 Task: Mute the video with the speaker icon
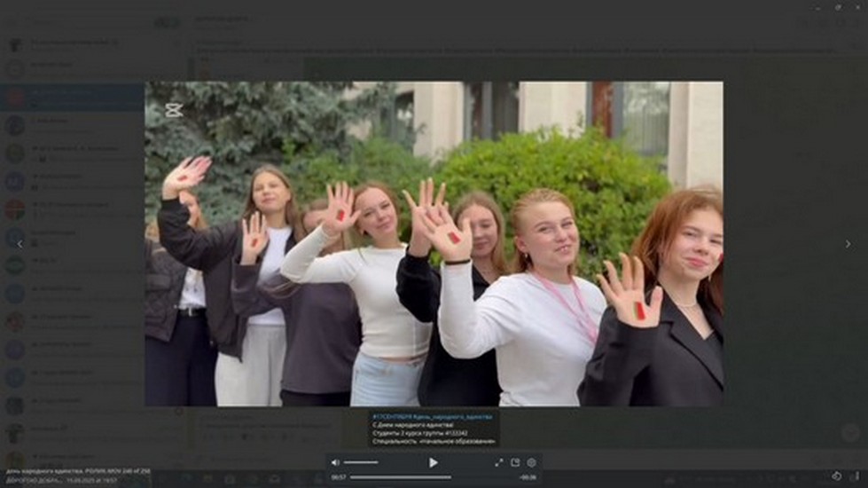tap(335, 462)
